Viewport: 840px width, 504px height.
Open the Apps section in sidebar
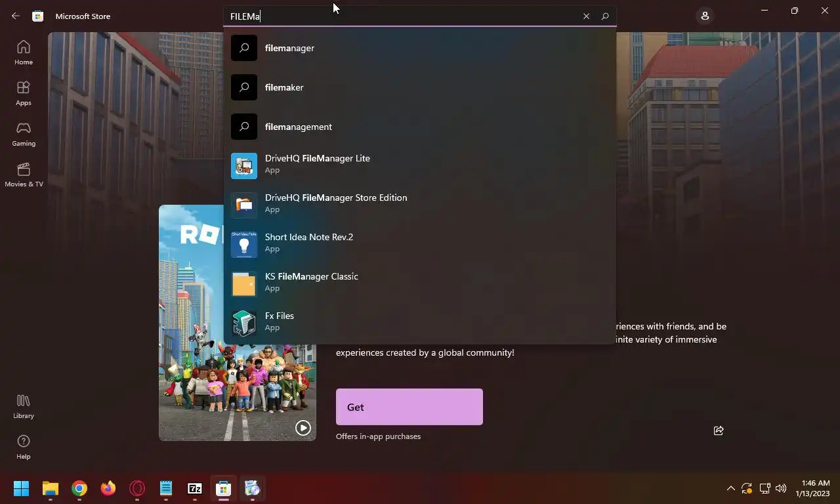coord(24,93)
